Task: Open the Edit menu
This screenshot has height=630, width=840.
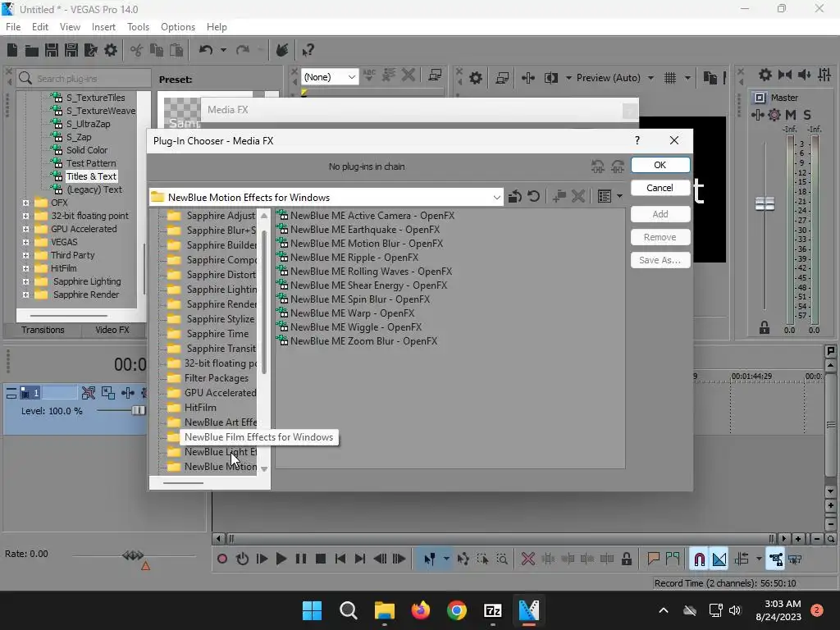Action: click(40, 27)
